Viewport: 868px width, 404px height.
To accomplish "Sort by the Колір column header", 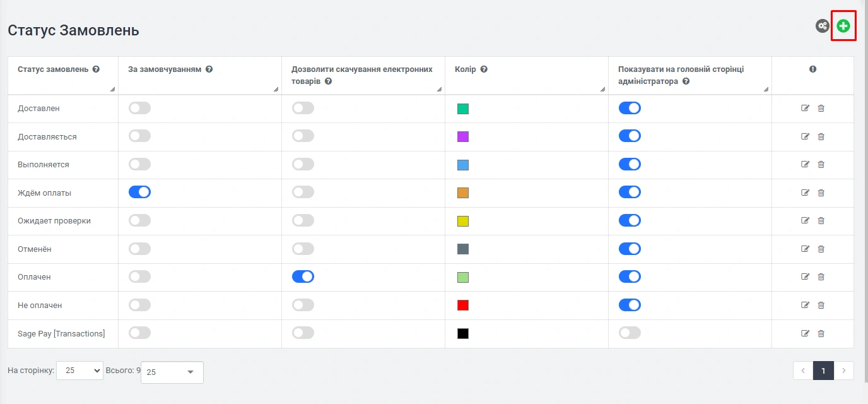I will pyautogui.click(x=467, y=69).
